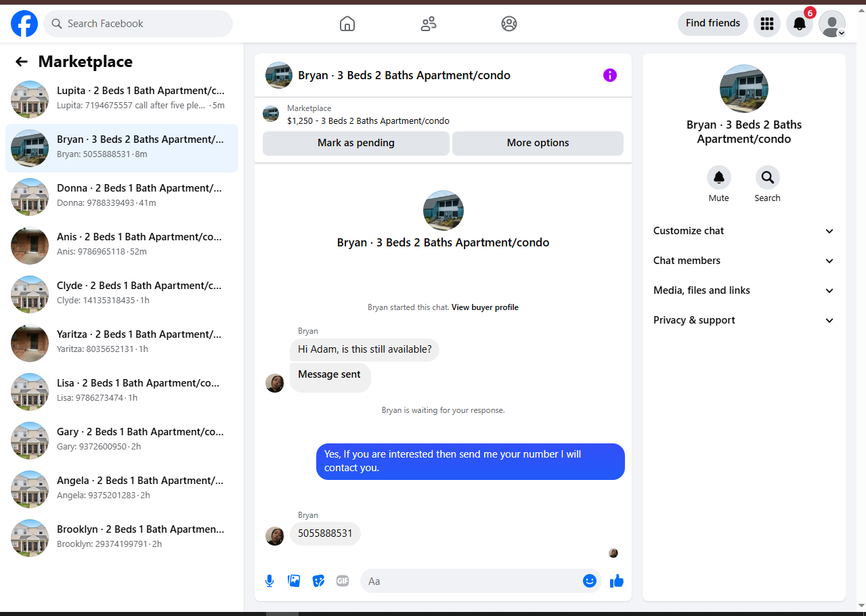The width and height of the screenshot is (866, 616).
Task: Expand Privacy & support section
Action: pos(743,320)
